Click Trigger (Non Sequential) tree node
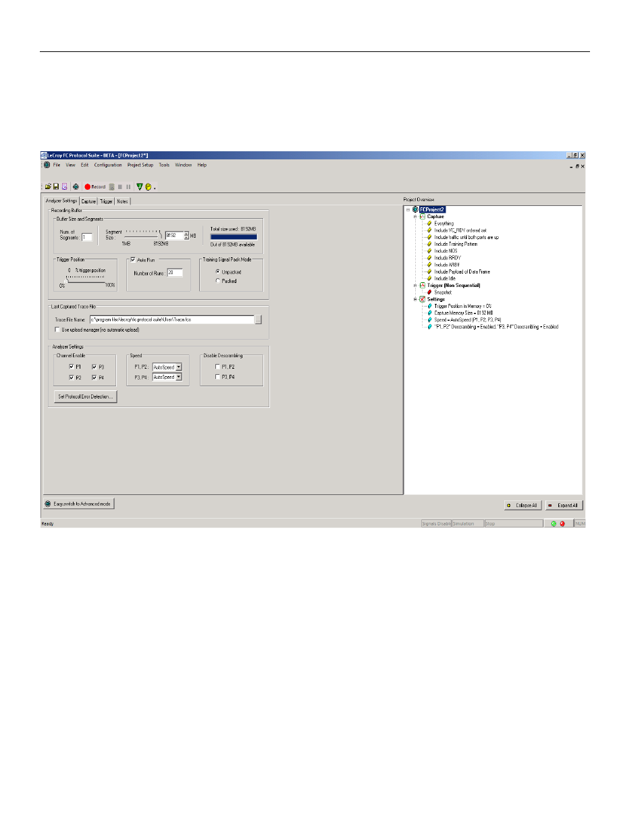 click(x=454, y=286)
